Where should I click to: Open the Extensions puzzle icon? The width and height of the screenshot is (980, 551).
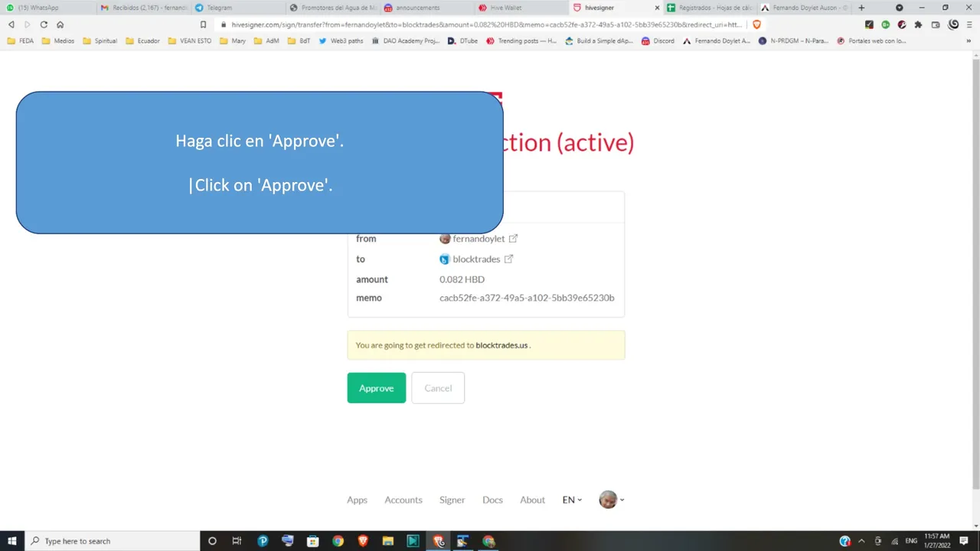[x=918, y=24]
